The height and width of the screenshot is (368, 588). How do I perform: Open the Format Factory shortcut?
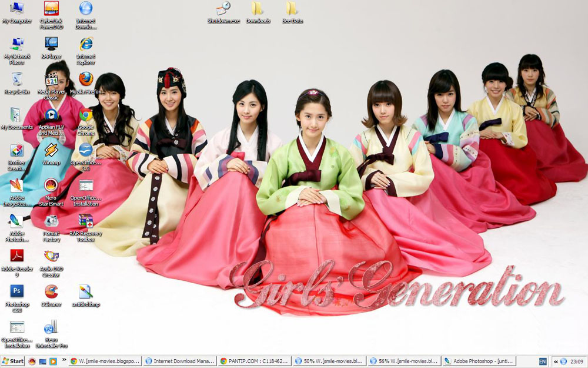point(51,228)
